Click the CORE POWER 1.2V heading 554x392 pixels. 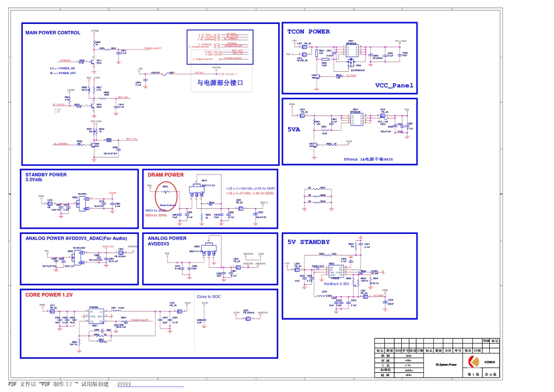[49, 295]
